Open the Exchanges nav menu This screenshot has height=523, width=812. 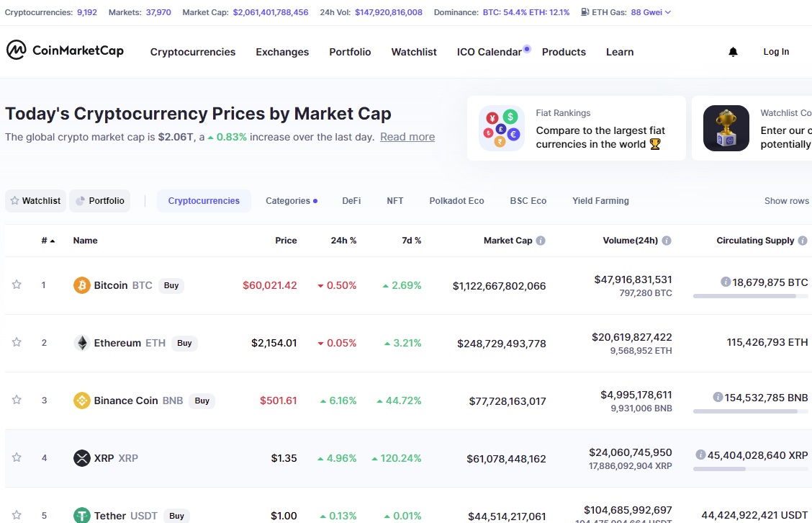(282, 52)
